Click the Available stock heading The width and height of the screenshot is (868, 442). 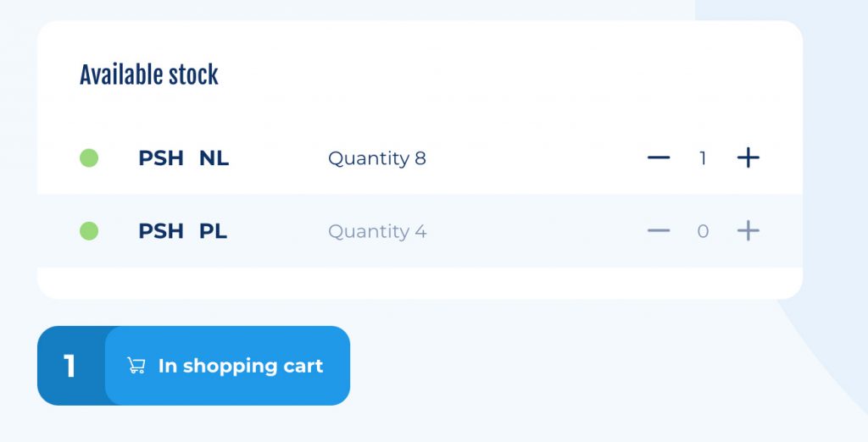pos(149,75)
